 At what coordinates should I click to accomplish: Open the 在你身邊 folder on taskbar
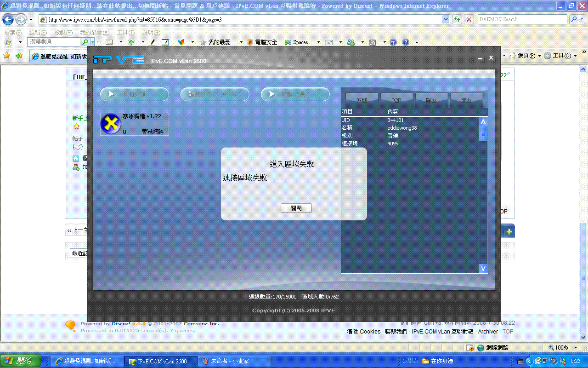[438, 362]
